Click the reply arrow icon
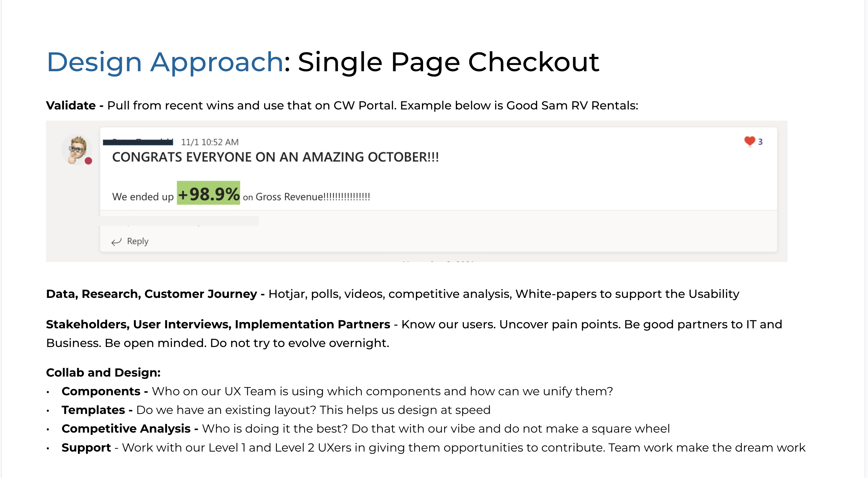 (116, 242)
